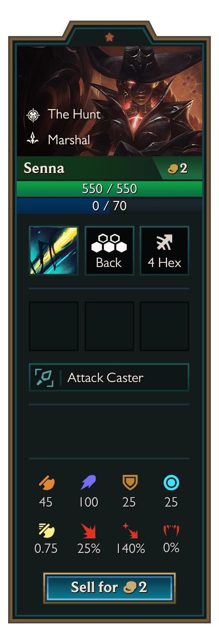Screen dimensions: 219x644
Task: Click the magic resist circle icon
Action: click(171, 483)
